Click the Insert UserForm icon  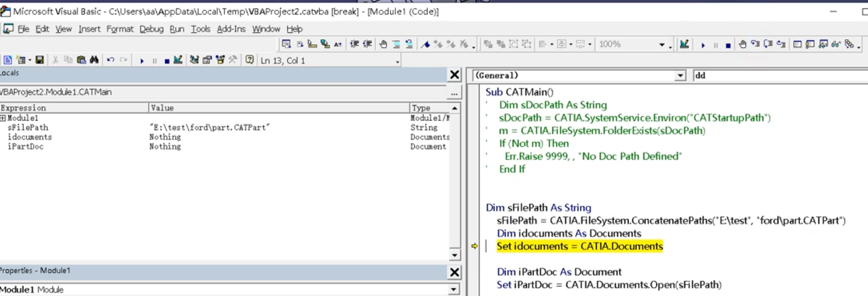tap(21, 60)
